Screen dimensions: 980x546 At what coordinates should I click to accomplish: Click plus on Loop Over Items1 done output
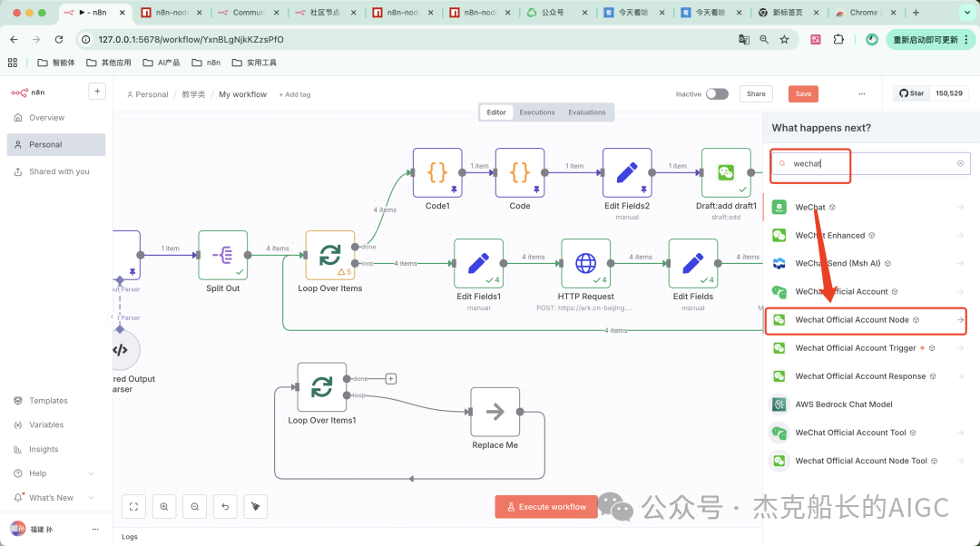tap(390, 378)
